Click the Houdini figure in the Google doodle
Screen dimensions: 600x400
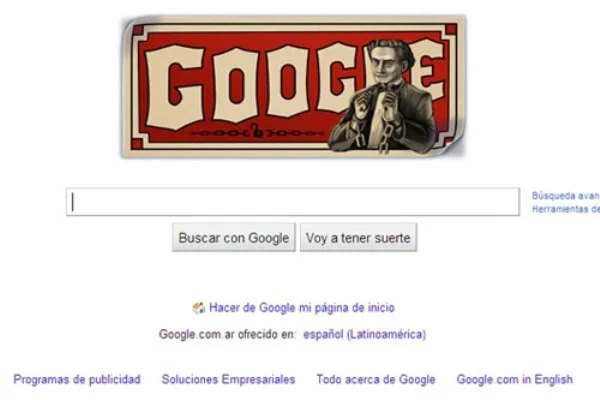tap(385, 96)
